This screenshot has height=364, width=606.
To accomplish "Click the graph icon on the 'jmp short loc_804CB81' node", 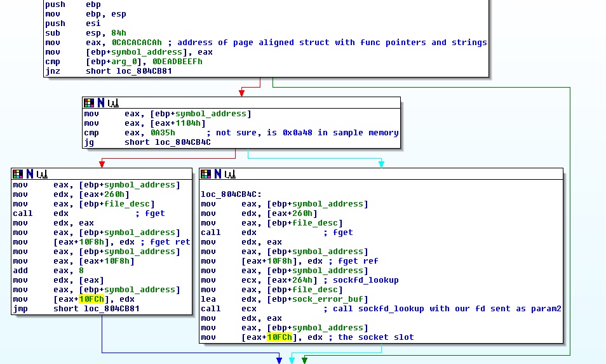I will 42,174.
